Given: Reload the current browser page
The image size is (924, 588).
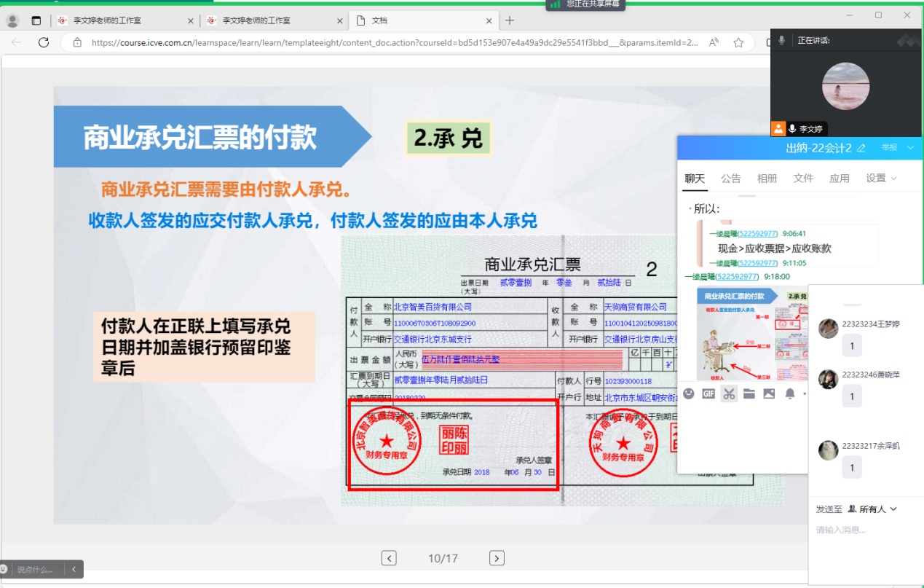Looking at the screenshot, I should pos(44,42).
